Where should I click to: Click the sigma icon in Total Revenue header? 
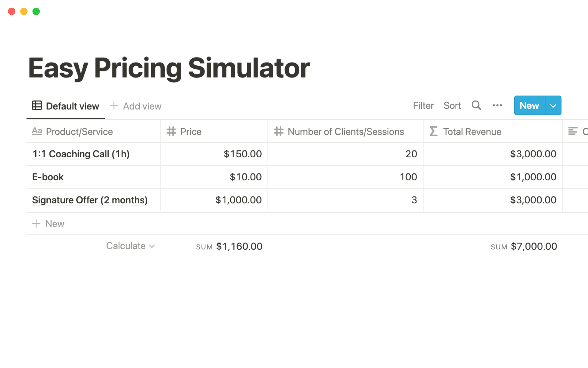(x=433, y=132)
